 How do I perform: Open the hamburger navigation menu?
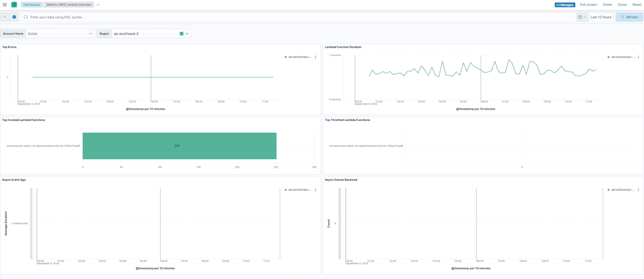[x=5, y=5]
